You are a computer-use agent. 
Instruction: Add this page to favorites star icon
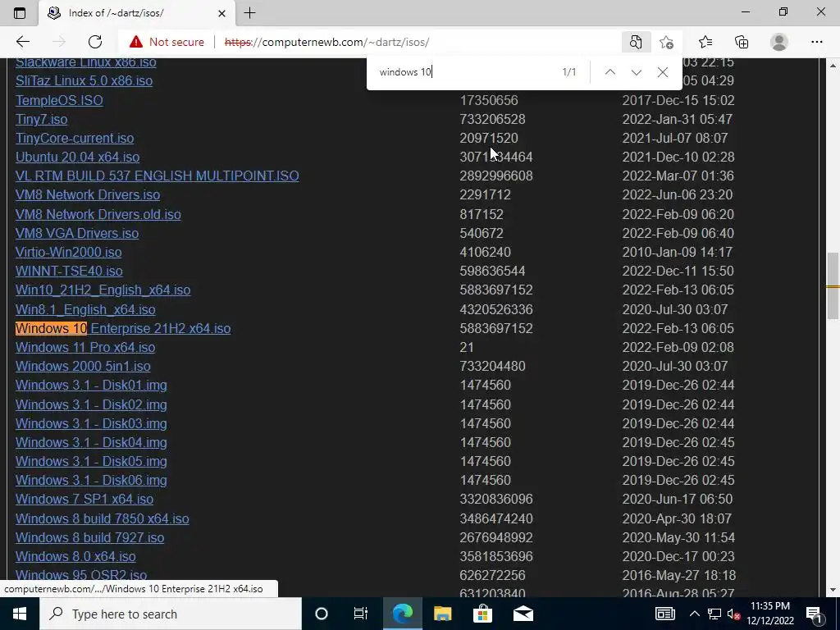[666, 42]
